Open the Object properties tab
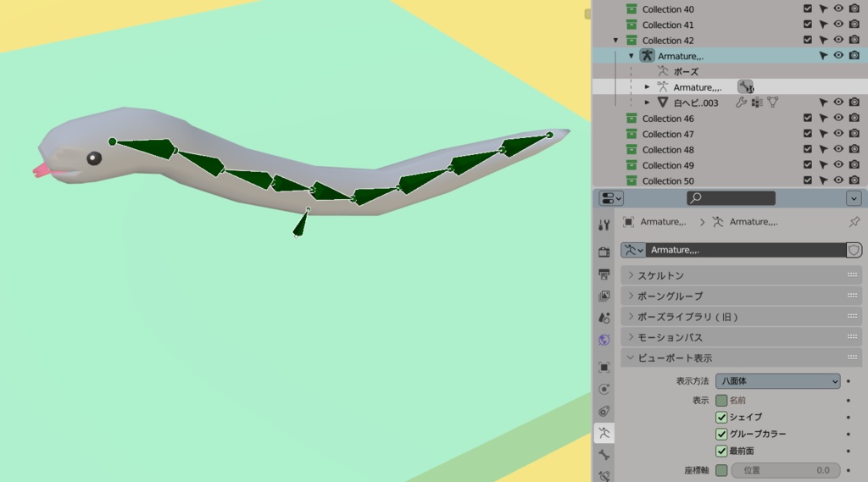Screen dimensions: 868x482 coord(604,368)
